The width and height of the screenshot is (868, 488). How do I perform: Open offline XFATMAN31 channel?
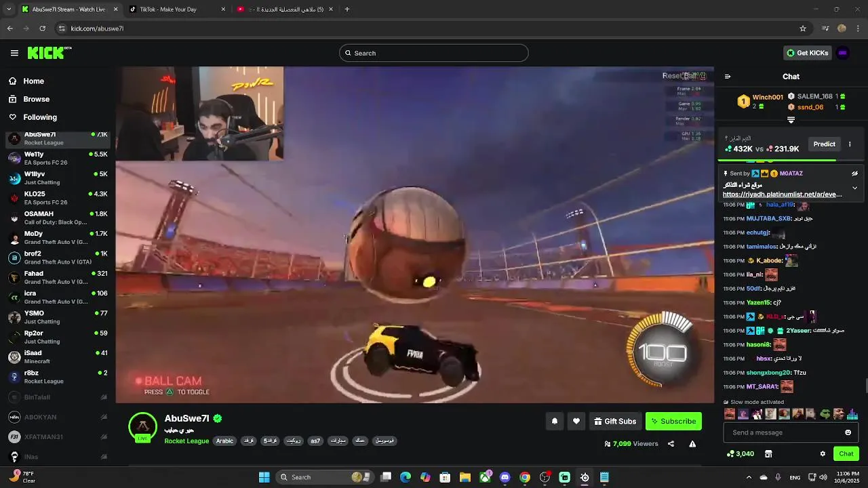(x=58, y=437)
